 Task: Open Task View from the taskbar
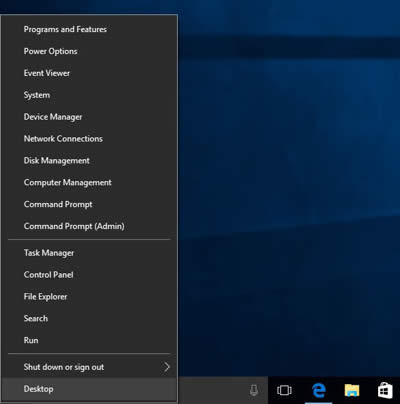[x=284, y=390]
